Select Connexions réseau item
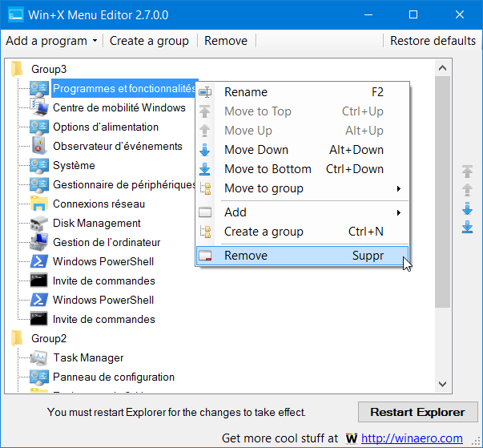Viewport: 483px width, 448px height. 99,204
